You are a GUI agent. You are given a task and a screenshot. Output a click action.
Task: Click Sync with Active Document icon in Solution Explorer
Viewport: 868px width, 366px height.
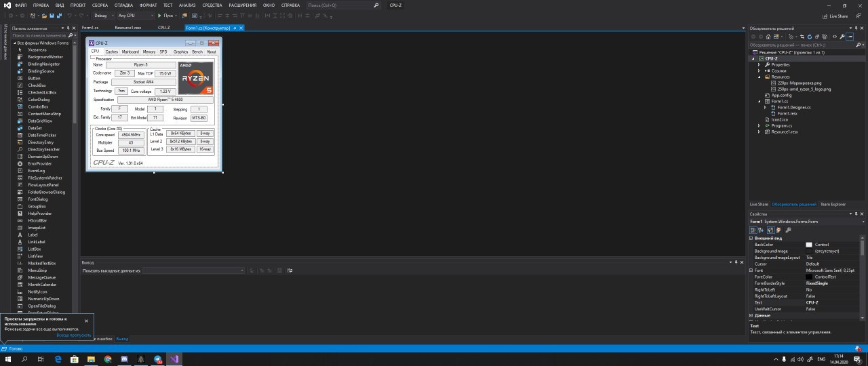pos(802,37)
